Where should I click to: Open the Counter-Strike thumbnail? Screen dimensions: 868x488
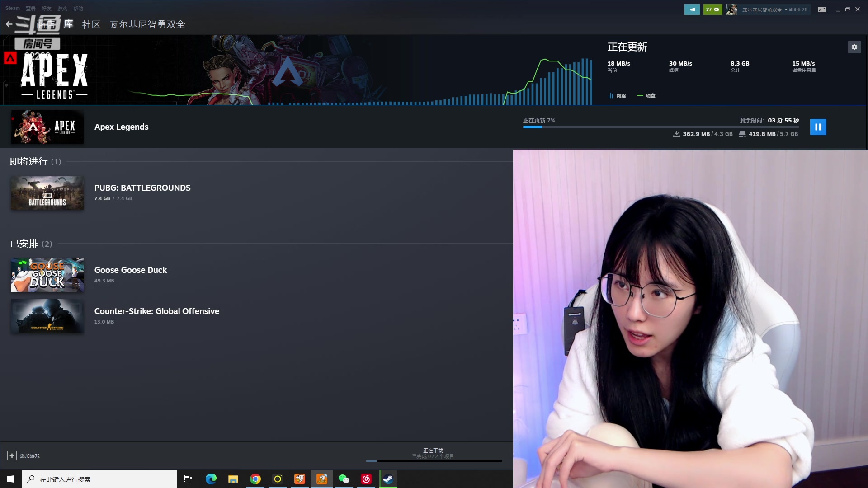[47, 316]
